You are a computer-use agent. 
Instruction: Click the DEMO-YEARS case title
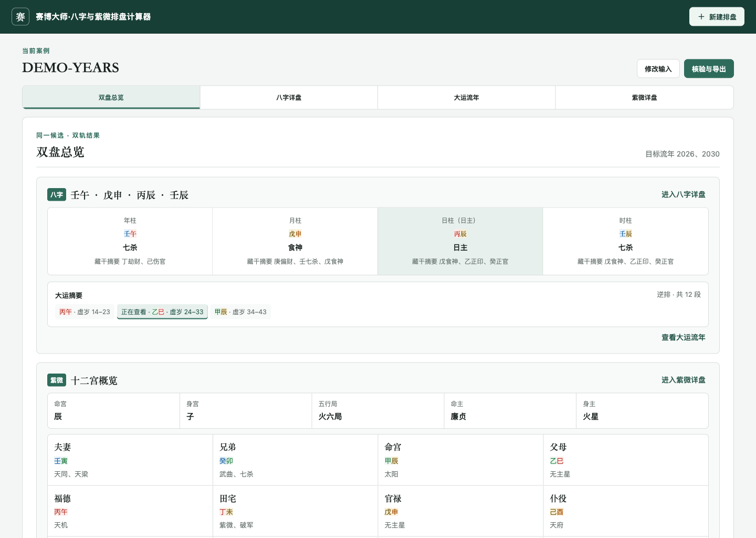[x=70, y=68]
